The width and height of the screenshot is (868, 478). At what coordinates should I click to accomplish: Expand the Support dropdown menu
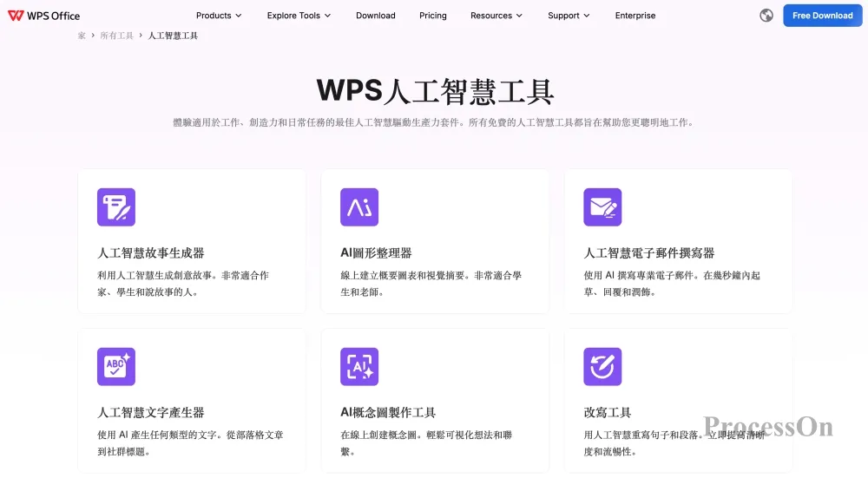tap(569, 16)
